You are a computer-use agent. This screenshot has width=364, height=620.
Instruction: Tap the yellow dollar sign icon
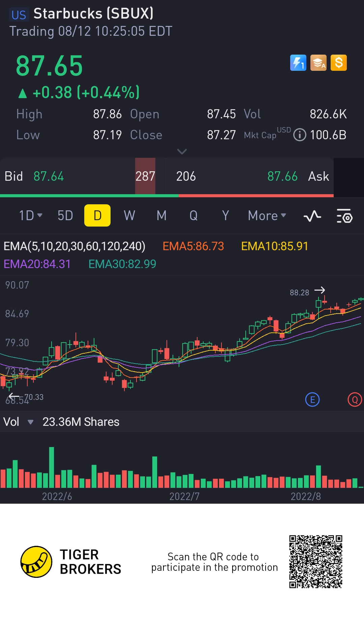pos(339,63)
